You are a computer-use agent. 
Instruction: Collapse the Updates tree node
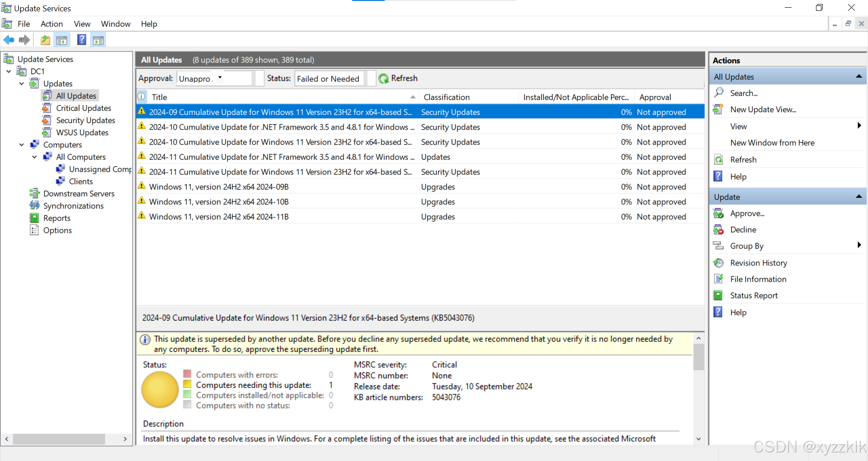click(22, 83)
